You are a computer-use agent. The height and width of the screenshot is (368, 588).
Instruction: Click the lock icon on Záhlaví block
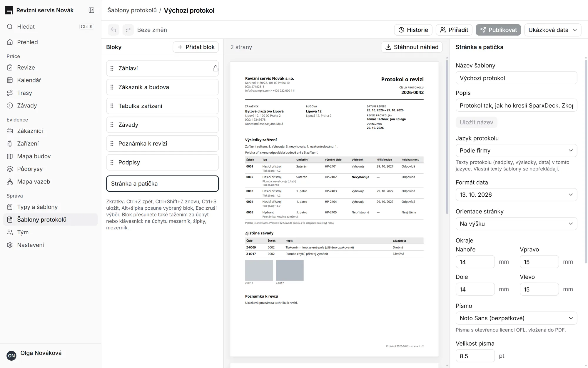[x=216, y=68]
